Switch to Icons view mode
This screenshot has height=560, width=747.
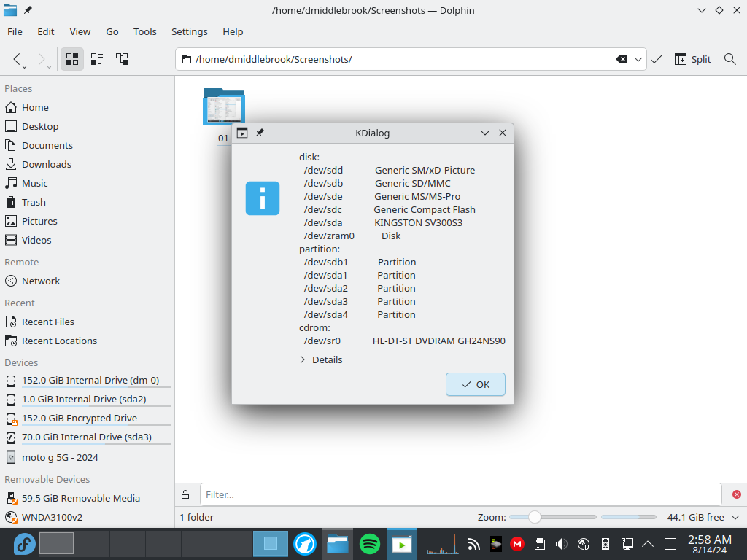coord(72,59)
